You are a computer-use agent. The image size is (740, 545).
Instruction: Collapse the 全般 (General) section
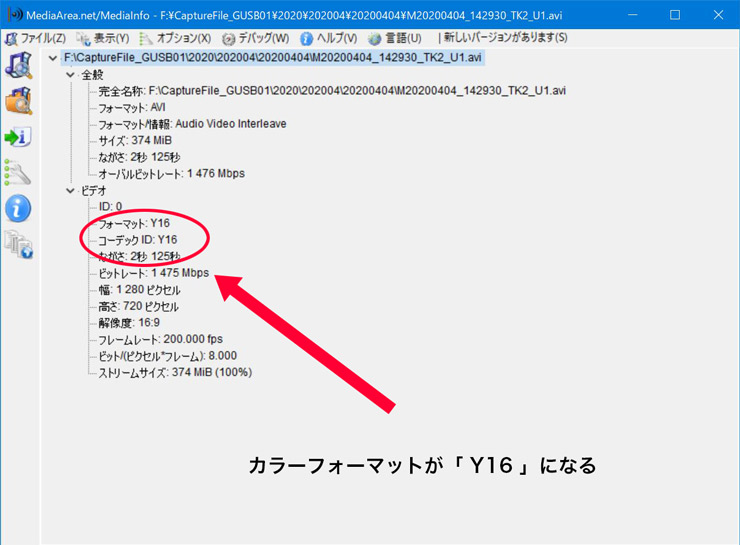click(x=69, y=75)
